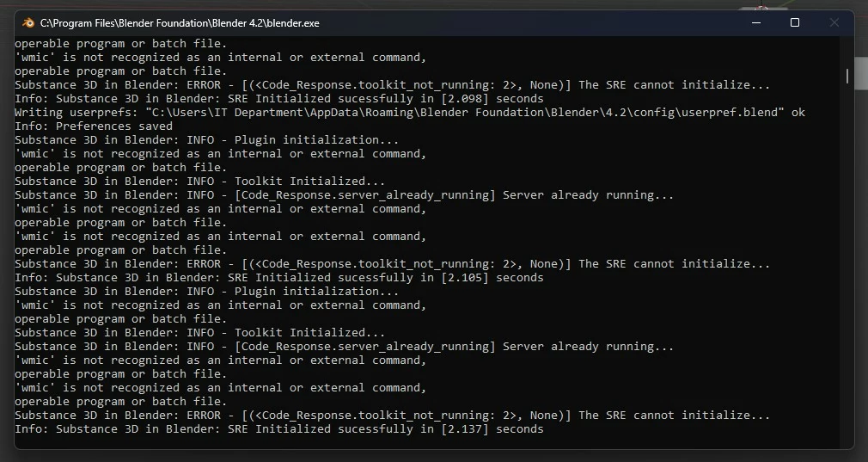
Task: Click the 'Writing userprefs' userpref.blend line
Action: coord(410,113)
